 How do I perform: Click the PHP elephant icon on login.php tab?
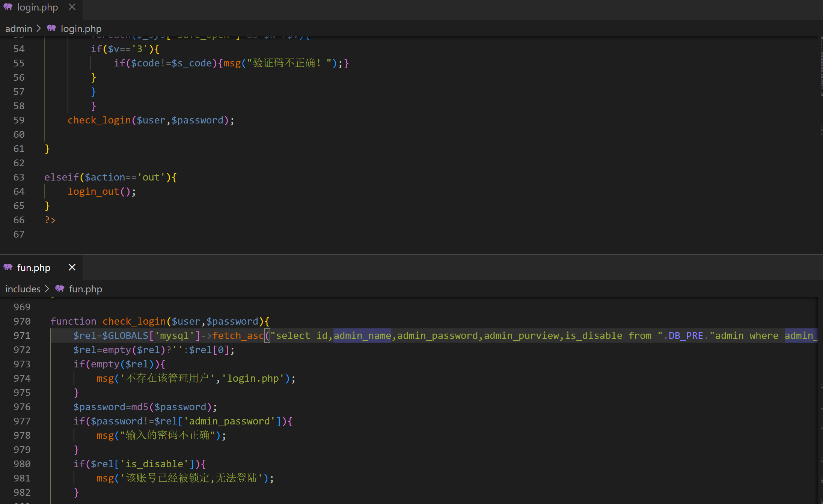pos(8,7)
